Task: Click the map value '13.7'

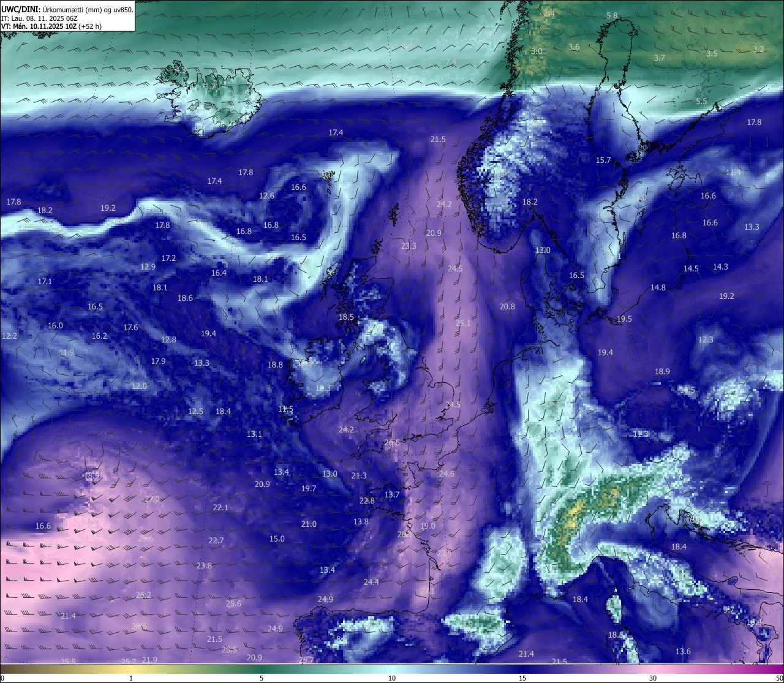Action: [x=392, y=495]
